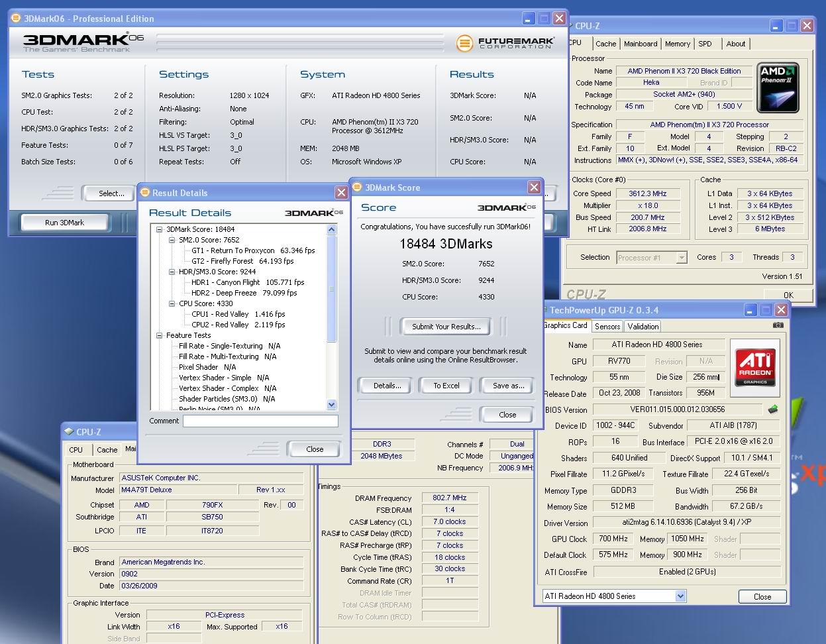Viewport: 826px width, 644px height.
Task: Select CPU1 - Red Valley result row
Action: click(238, 314)
